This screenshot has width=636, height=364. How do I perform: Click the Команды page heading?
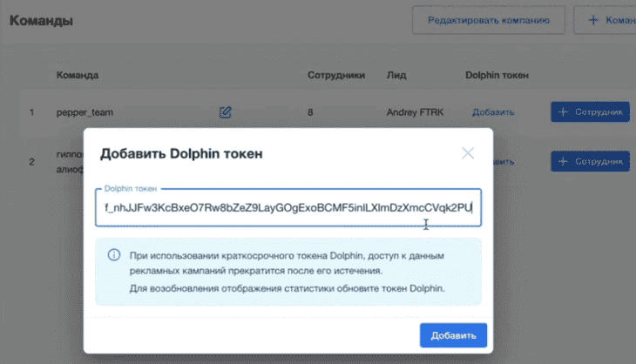tap(41, 20)
